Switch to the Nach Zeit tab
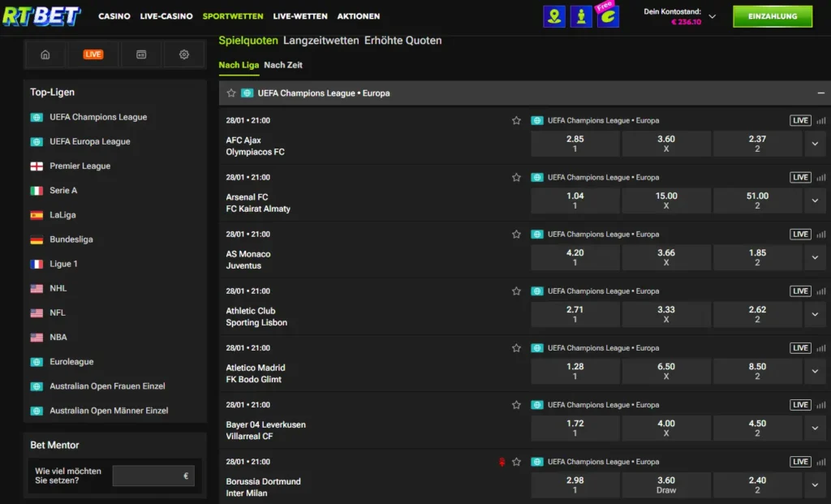Screen dimensions: 831x504 click(283, 65)
